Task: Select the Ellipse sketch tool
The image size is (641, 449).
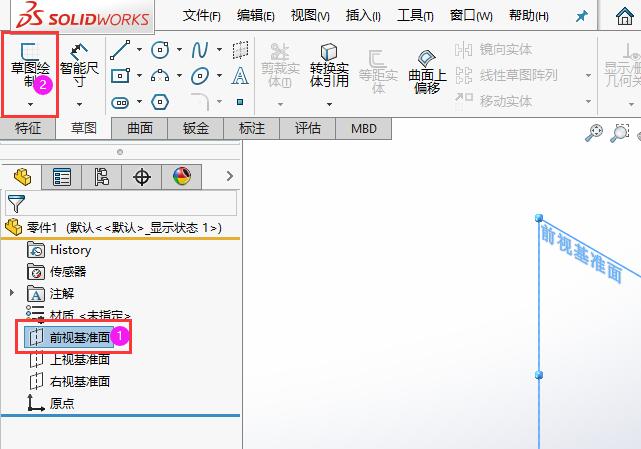Action: pos(200,76)
